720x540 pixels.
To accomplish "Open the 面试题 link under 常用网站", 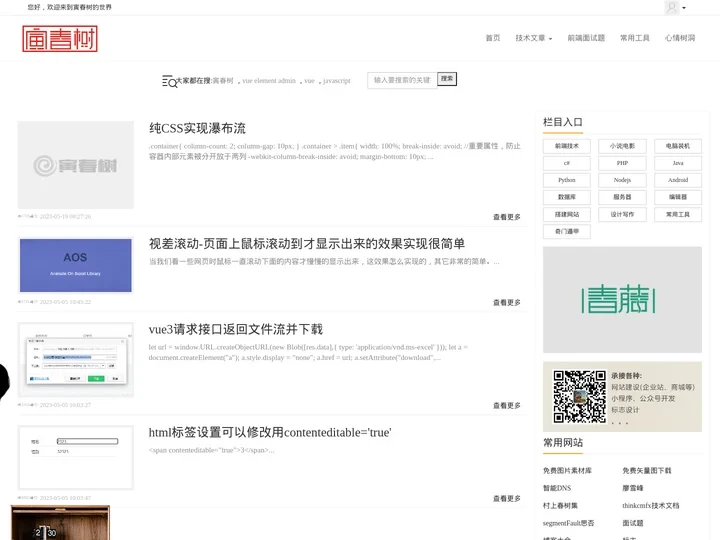I will (x=633, y=523).
